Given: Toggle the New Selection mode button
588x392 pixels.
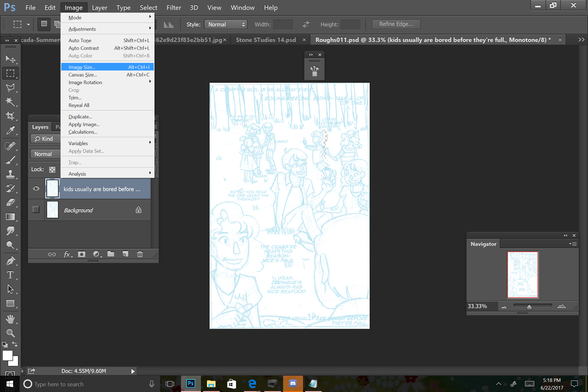Looking at the screenshot, I should [44, 24].
